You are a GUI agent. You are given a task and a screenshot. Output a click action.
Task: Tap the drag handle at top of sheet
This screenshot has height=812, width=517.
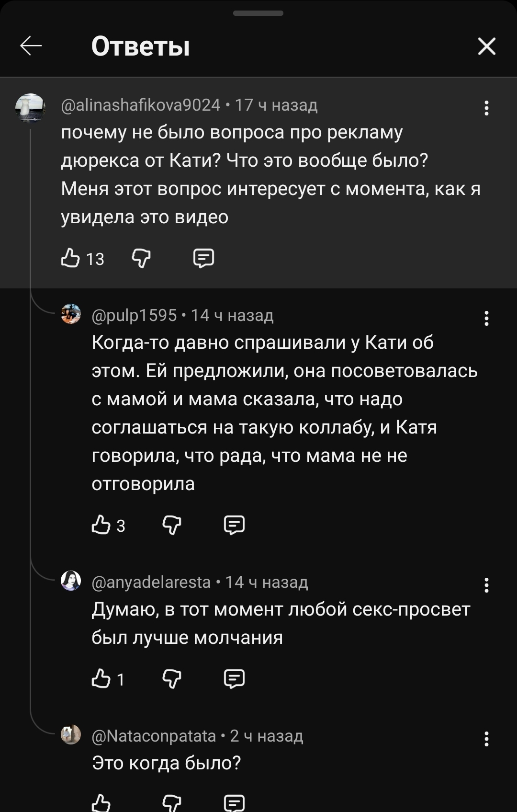[x=258, y=13]
